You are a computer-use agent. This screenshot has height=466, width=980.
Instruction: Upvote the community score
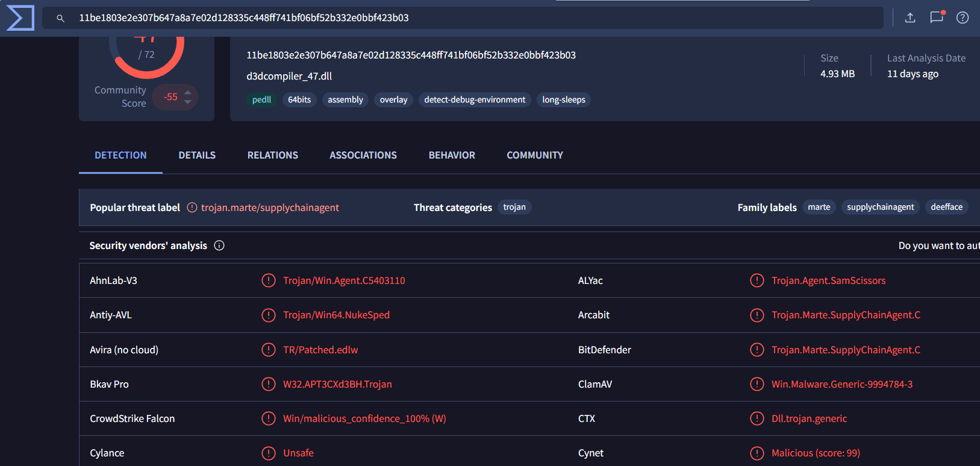[188, 92]
